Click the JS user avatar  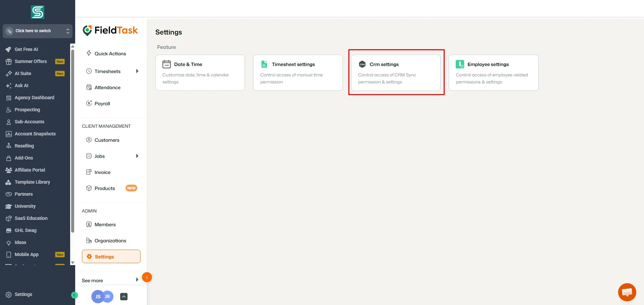click(x=97, y=297)
